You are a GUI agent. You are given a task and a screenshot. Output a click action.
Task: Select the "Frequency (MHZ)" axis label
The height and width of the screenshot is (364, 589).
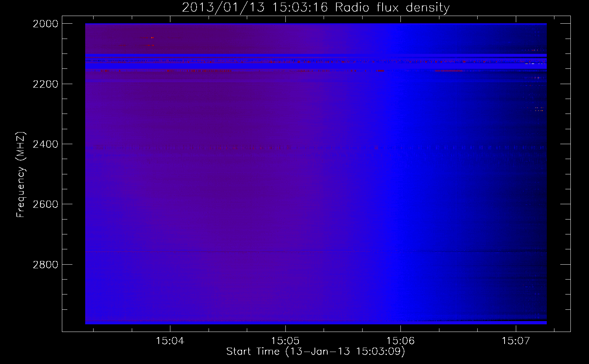pyautogui.click(x=21, y=175)
